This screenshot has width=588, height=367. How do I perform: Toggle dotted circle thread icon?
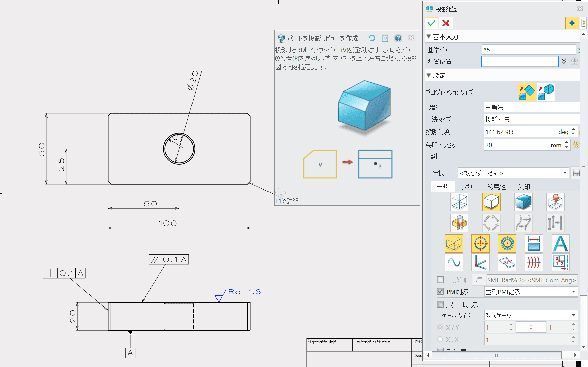(507, 243)
